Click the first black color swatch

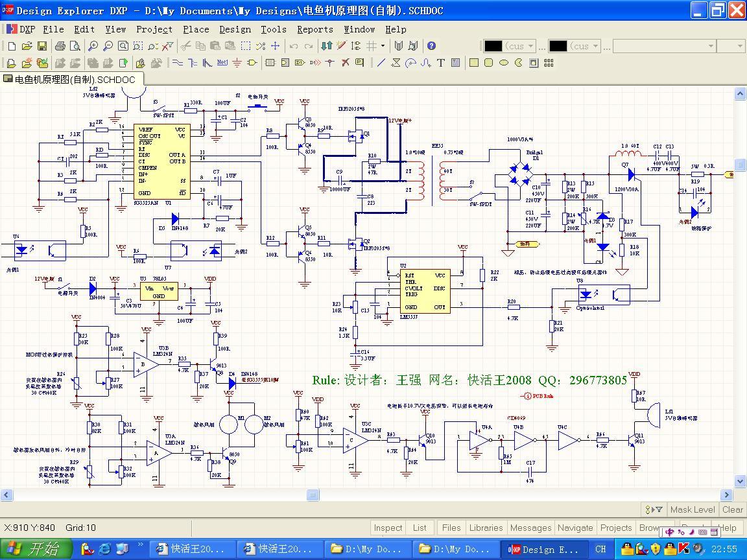(493, 46)
